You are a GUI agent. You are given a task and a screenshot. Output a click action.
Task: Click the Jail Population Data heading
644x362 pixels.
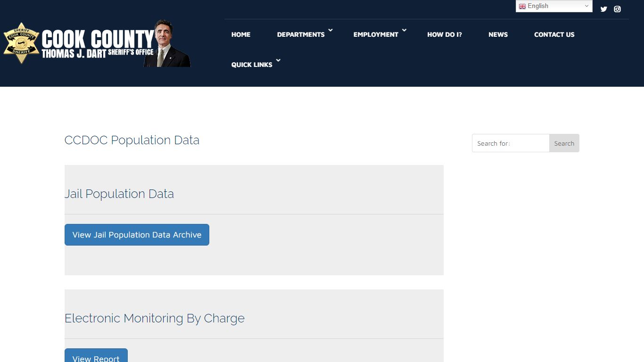119,194
